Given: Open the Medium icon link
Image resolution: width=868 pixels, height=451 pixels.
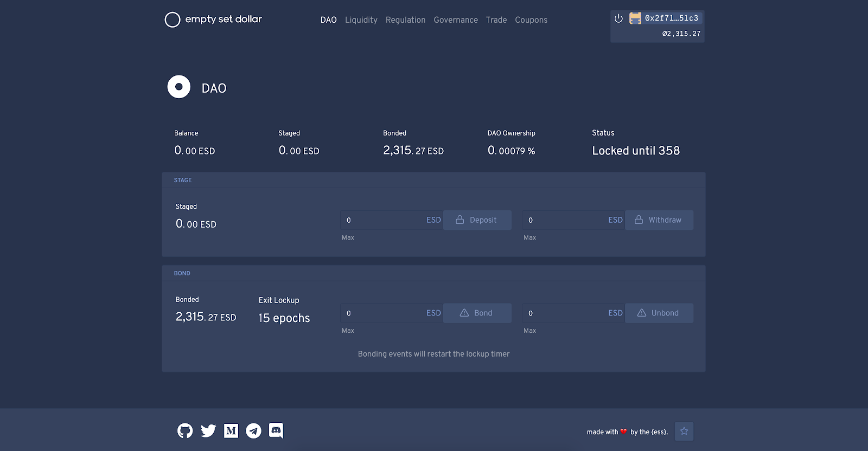Looking at the screenshot, I should coord(231,431).
